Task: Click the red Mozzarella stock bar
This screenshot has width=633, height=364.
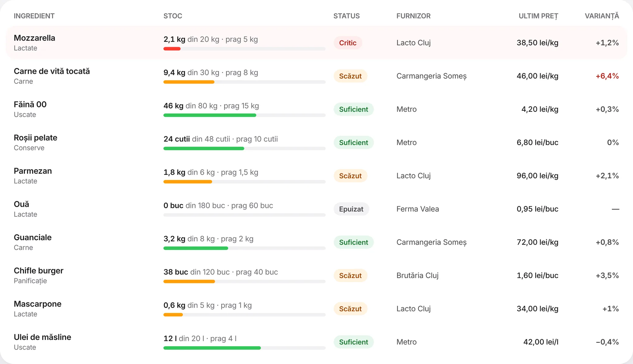Action: click(x=172, y=49)
